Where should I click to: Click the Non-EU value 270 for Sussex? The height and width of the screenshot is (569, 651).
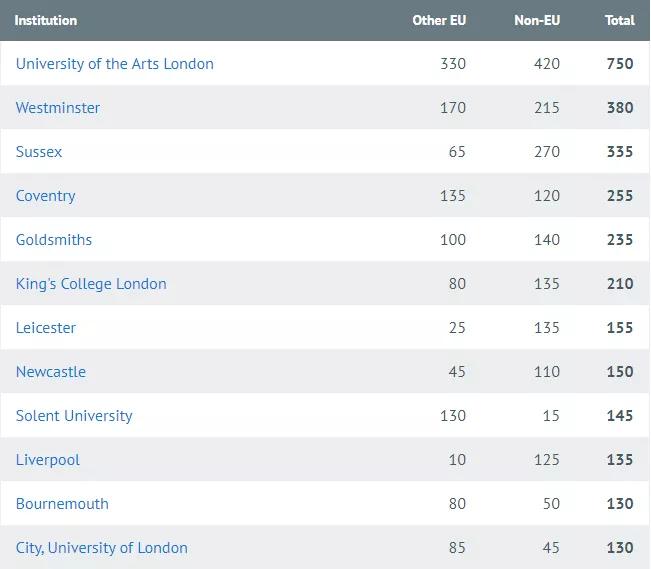pos(547,152)
